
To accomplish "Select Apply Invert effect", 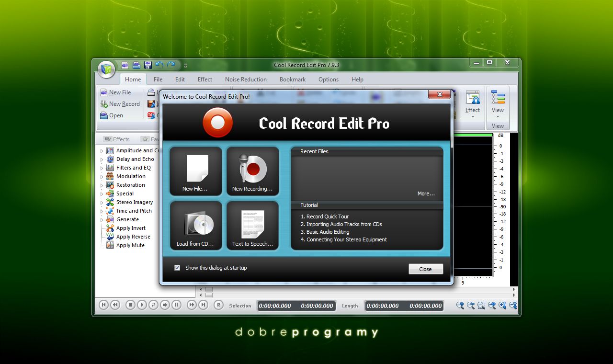I will (131, 228).
